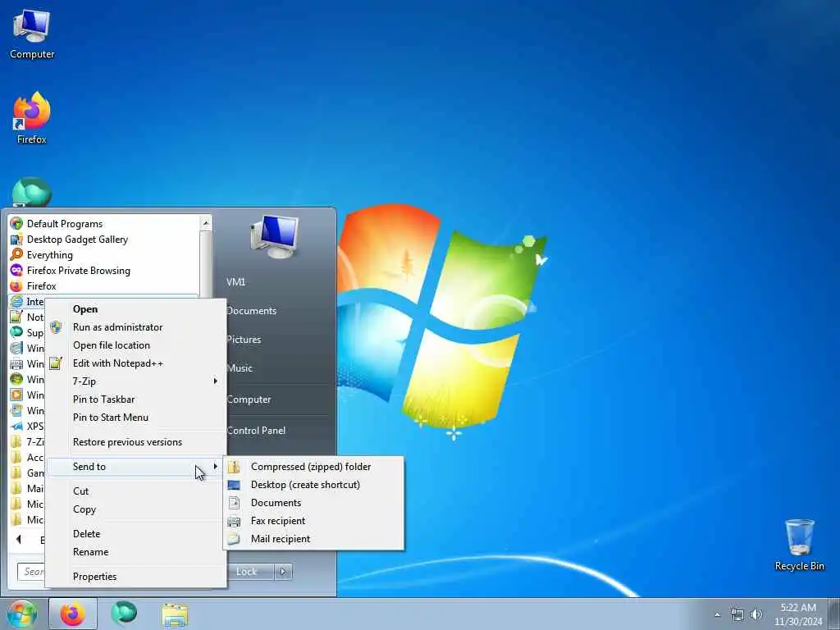The width and height of the screenshot is (840, 630).
Task: Open Documents from Start menu right pane
Action: [x=251, y=311]
